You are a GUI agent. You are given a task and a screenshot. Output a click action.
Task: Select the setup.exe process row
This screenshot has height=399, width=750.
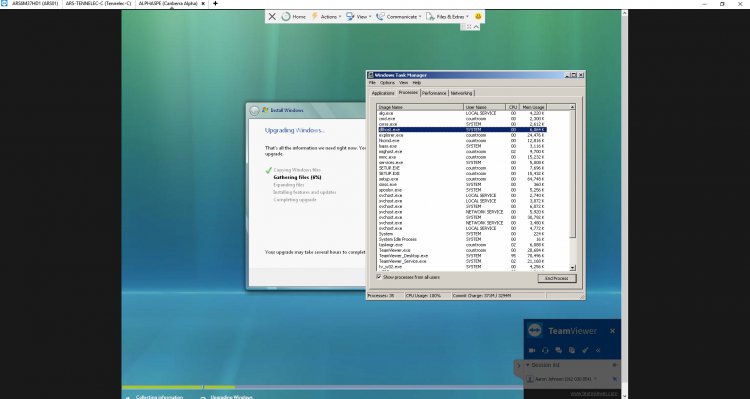pyautogui.click(x=462, y=179)
